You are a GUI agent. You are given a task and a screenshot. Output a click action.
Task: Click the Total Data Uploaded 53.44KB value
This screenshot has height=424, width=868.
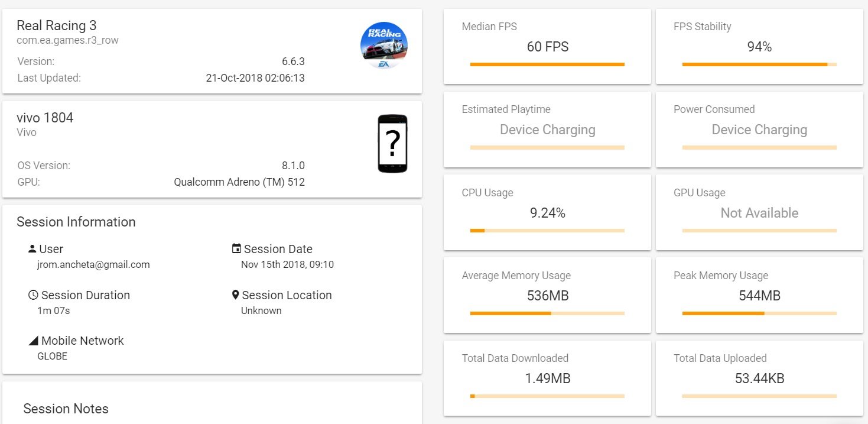[759, 378]
